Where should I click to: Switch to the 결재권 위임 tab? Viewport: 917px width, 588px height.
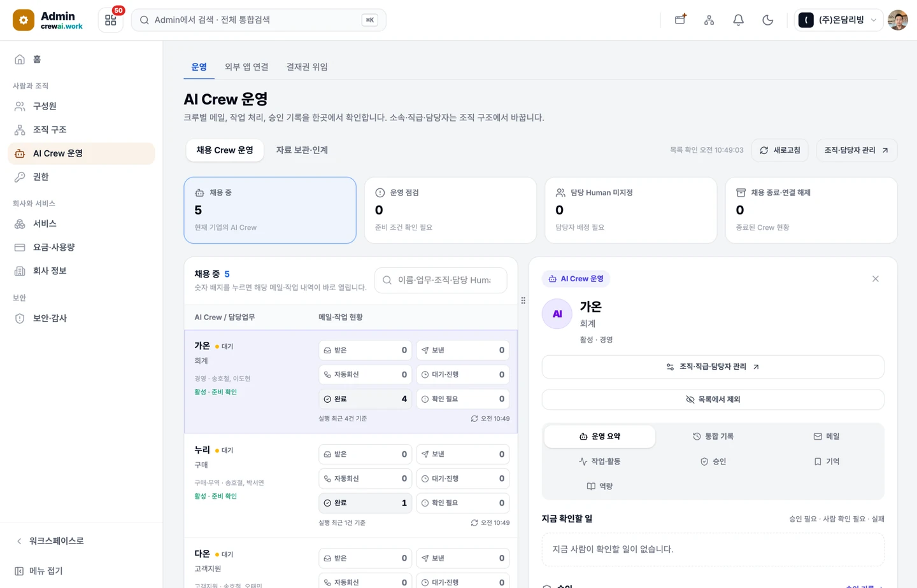point(307,67)
